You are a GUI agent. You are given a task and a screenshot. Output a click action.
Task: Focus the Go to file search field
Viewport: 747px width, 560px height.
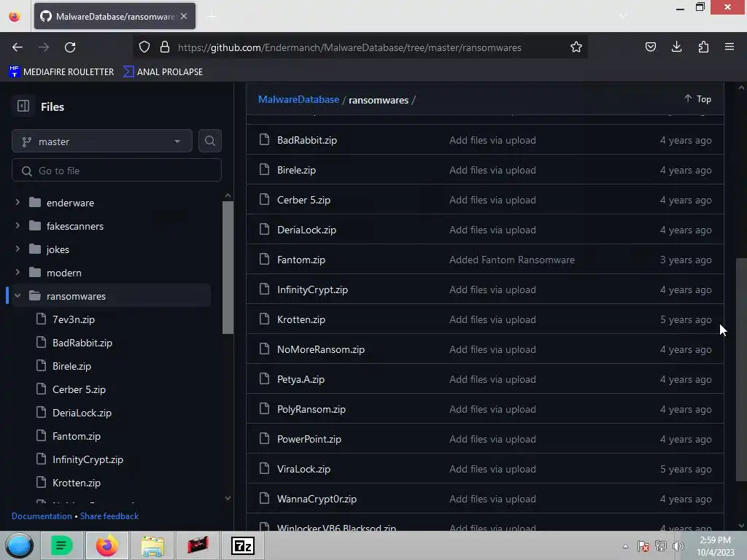pyautogui.click(x=116, y=171)
